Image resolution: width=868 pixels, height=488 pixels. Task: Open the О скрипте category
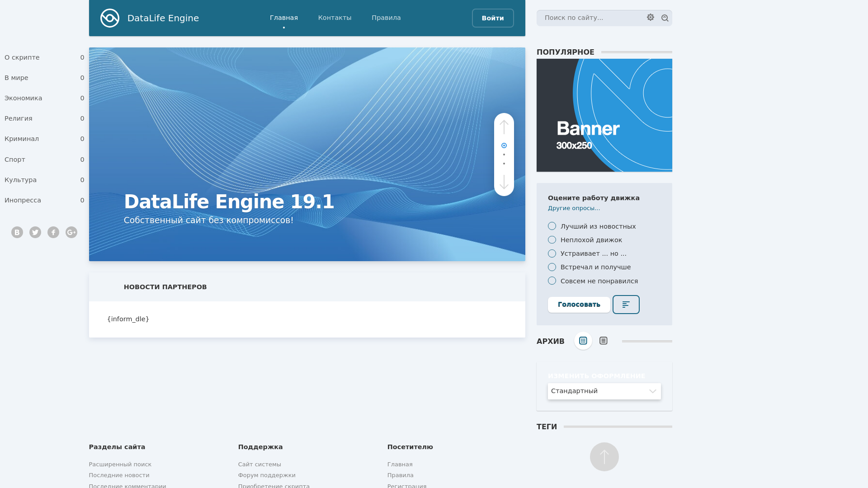[x=44, y=57]
